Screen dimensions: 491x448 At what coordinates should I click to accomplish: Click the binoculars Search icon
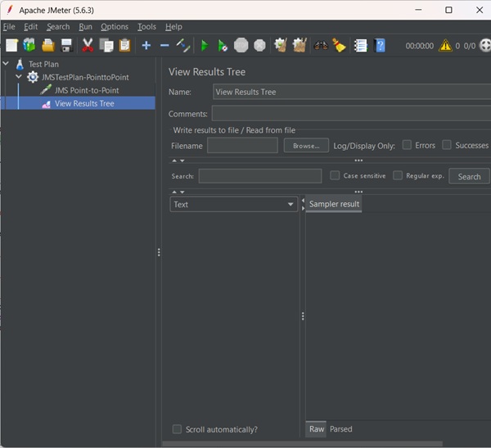point(321,45)
